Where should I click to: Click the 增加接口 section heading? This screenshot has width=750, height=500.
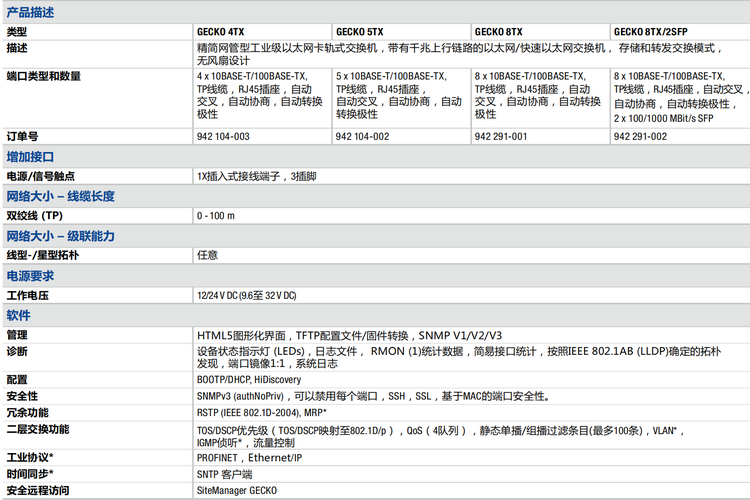[30, 157]
